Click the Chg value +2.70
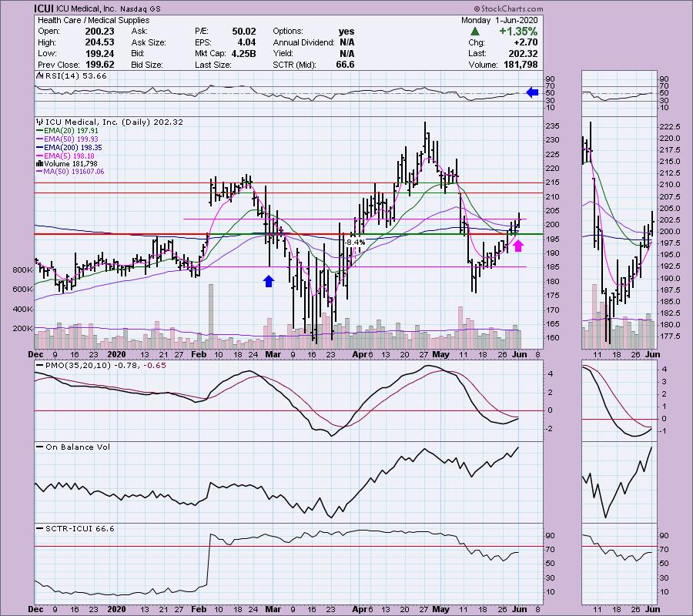The width and height of the screenshot is (693, 616). [x=525, y=42]
